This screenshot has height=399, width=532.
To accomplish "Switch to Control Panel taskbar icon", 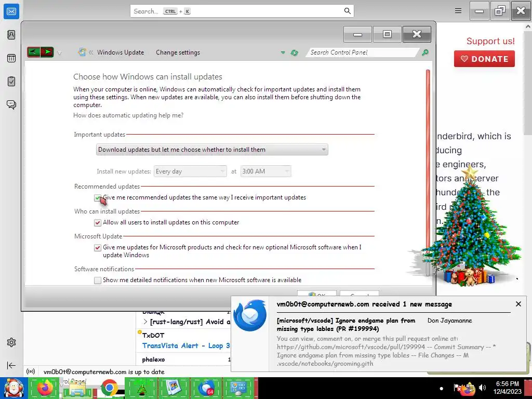I will [x=238, y=388].
